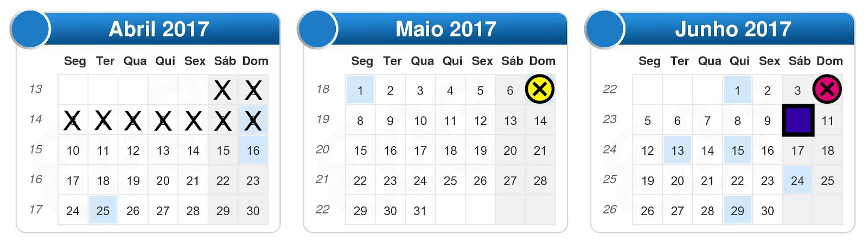Select April 25 highlighted date
This screenshot has width=868, height=245.
(x=103, y=210)
